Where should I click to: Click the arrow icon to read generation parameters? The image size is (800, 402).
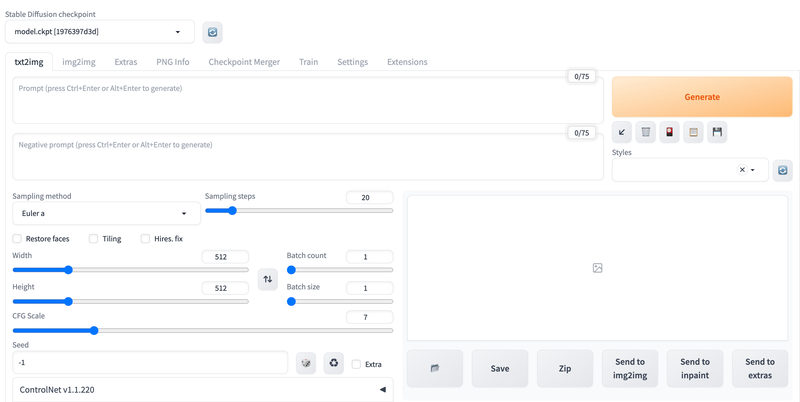pyautogui.click(x=621, y=132)
